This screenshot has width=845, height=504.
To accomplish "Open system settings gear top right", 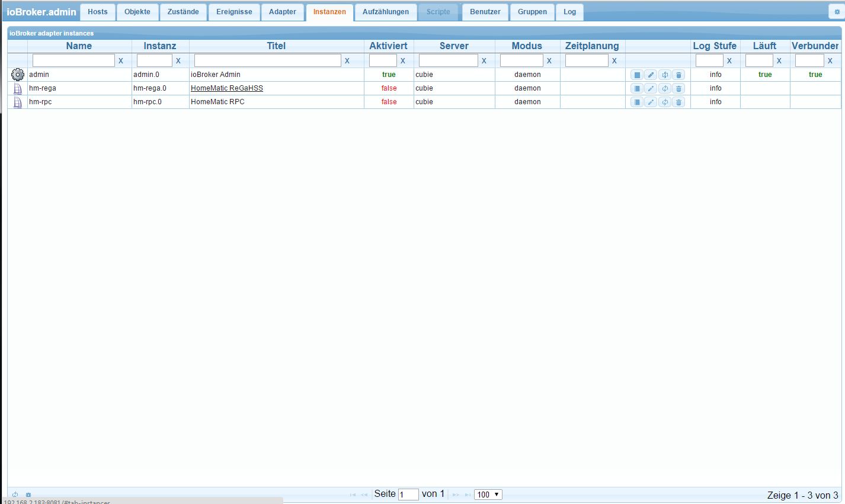I will coord(837,12).
